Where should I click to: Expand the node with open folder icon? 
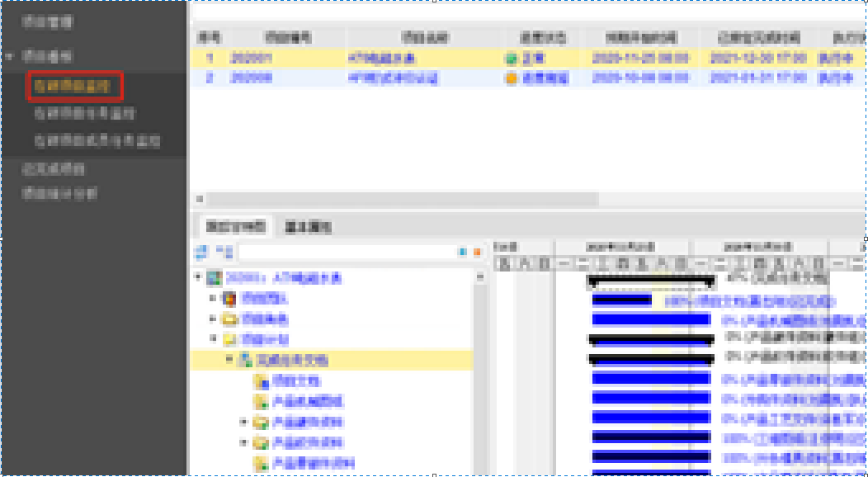[213, 319]
